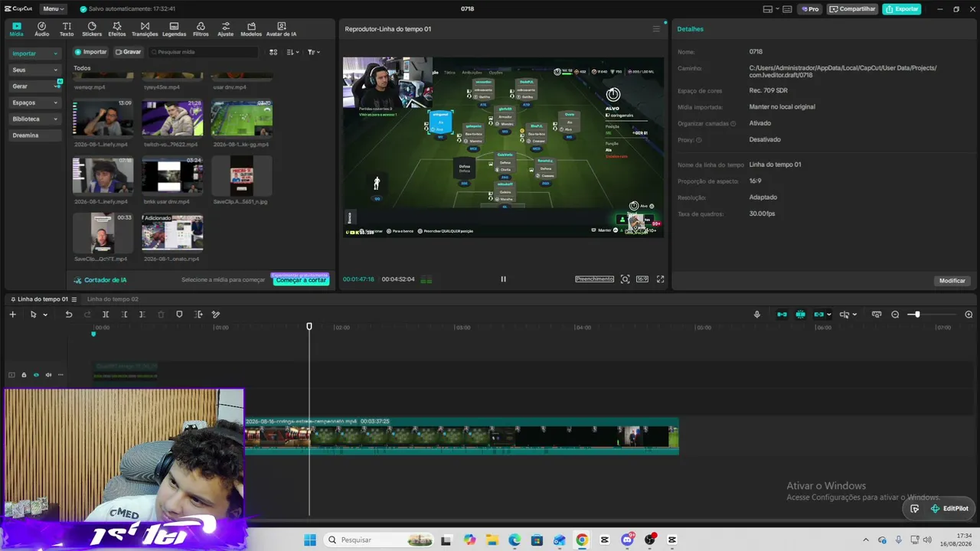Click the Importar media button
980x551 pixels.
pos(91,52)
